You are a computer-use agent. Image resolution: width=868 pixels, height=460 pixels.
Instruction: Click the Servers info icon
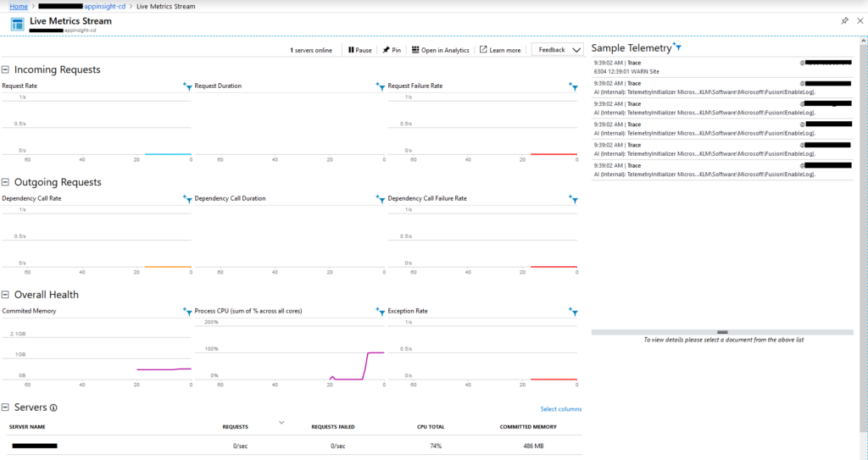click(x=53, y=408)
